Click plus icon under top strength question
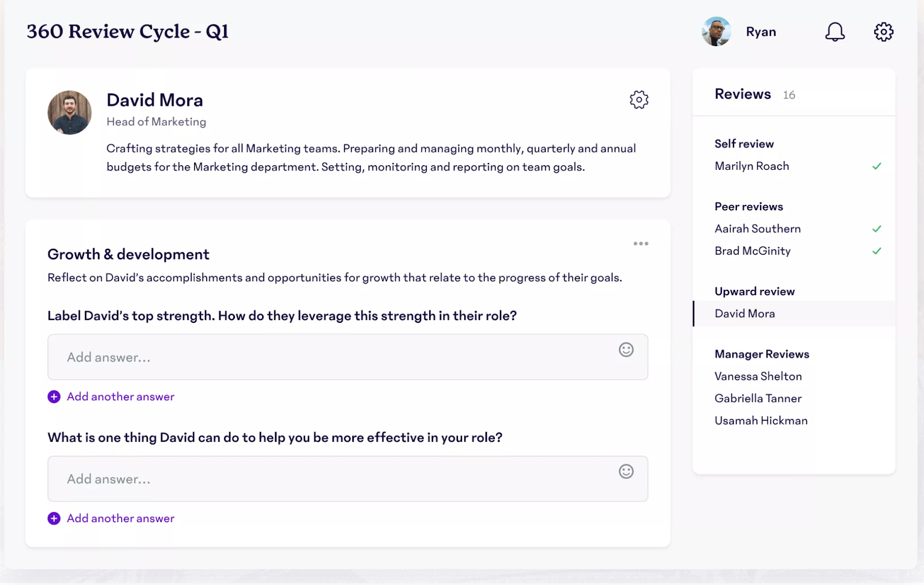 54,397
